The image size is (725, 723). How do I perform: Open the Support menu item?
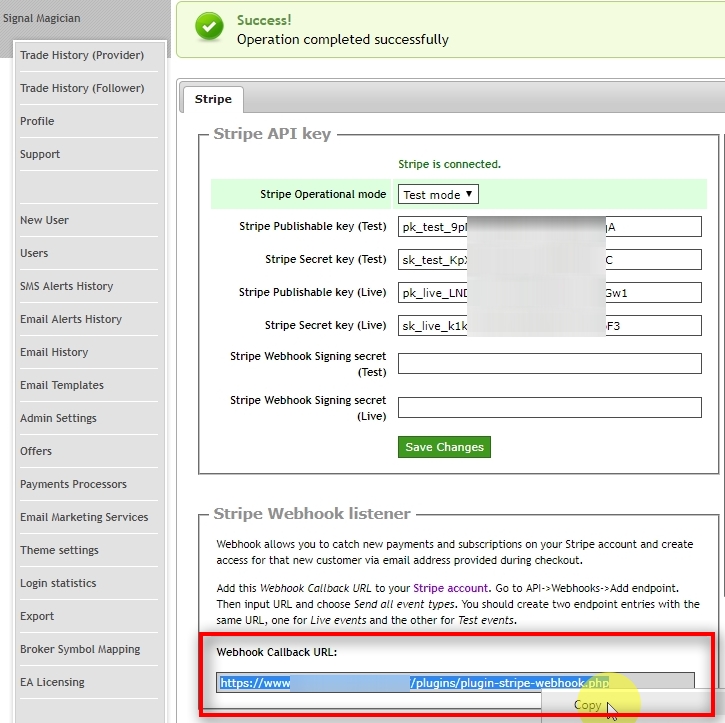[x=40, y=154]
